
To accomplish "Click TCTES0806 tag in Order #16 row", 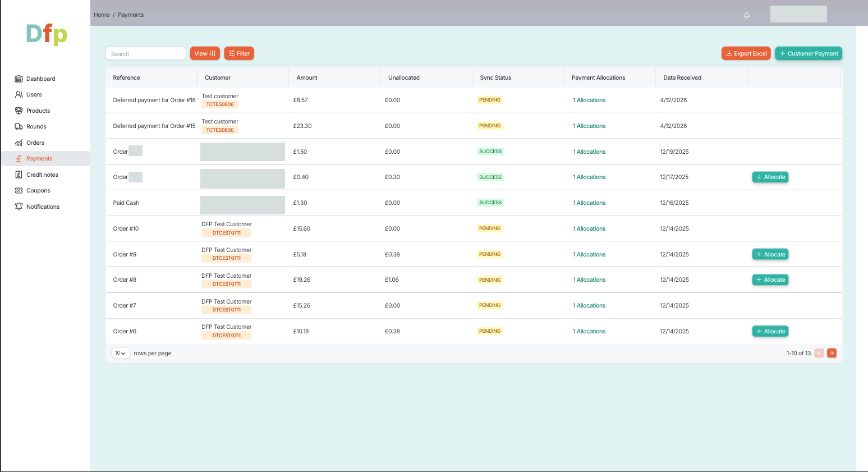I will coord(220,104).
